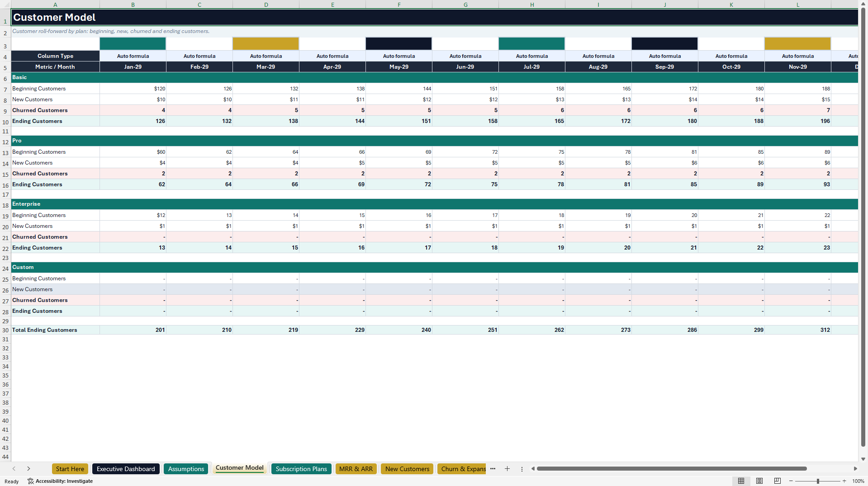Click vertical scrollbar down arrow
This screenshot has width=868, height=486.
point(863,459)
